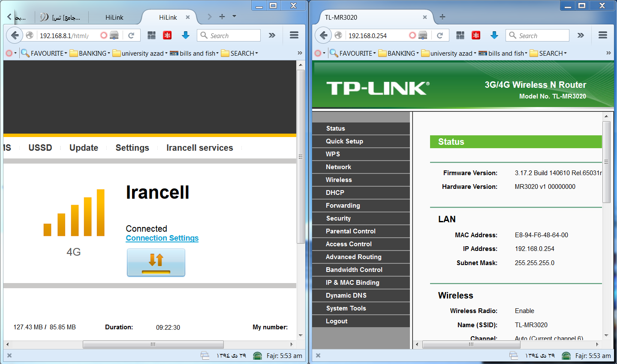
Task: Open the hamburger menu in TL-MR3020 window
Action: click(602, 36)
